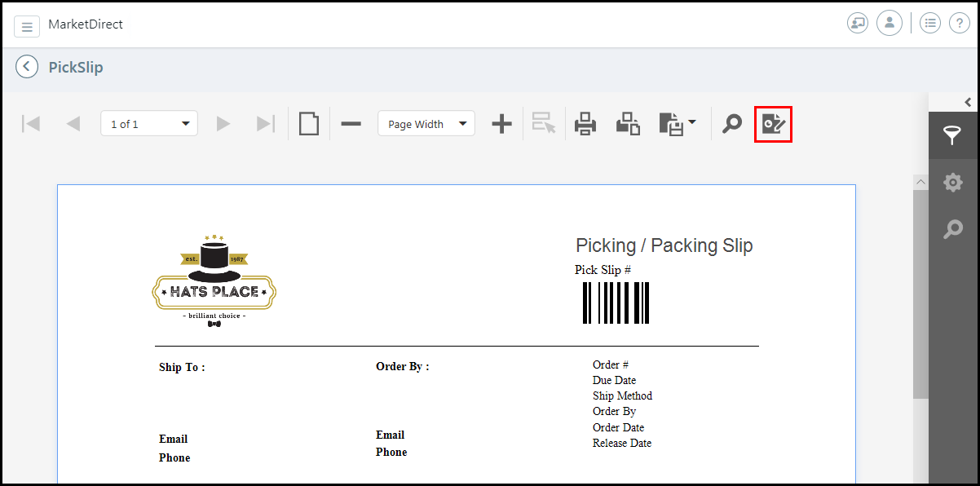The width and height of the screenshot is (980, 486).
Task: Toggle the selection mode tool
Action: [544, 124]
